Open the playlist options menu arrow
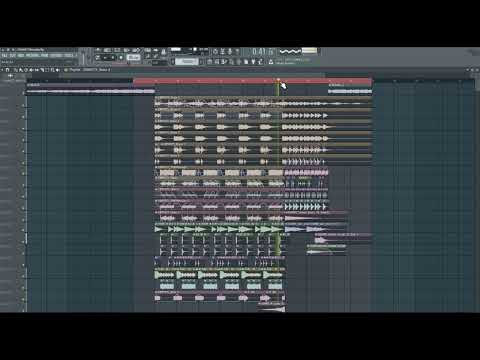The height and width of the screenshot is (360, 480). (x=2, y=70)
